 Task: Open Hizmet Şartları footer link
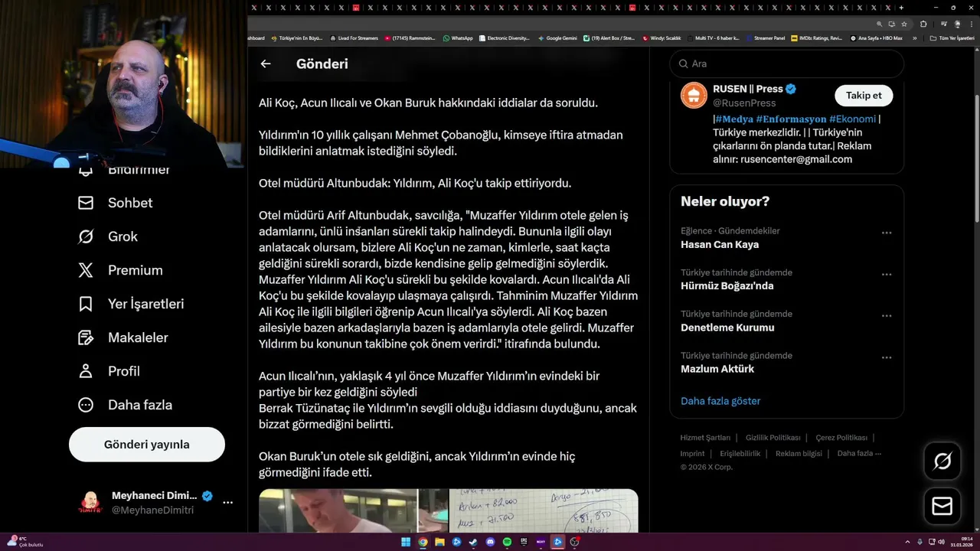tap(705, 438)
